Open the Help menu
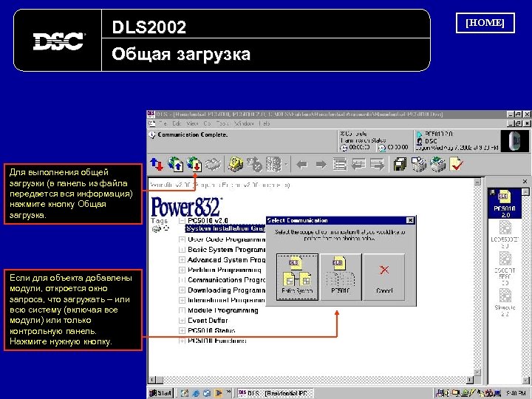The image size is (532, 399). pos(265,123)
